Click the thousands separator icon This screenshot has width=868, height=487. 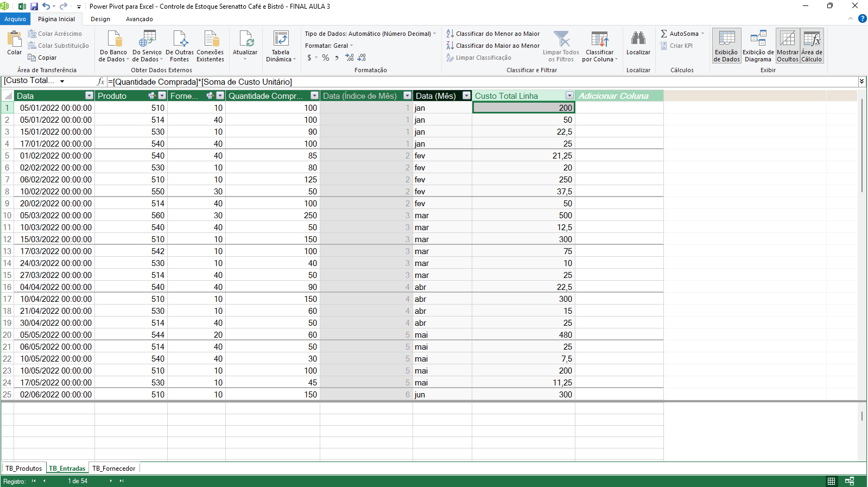[337, 58]
